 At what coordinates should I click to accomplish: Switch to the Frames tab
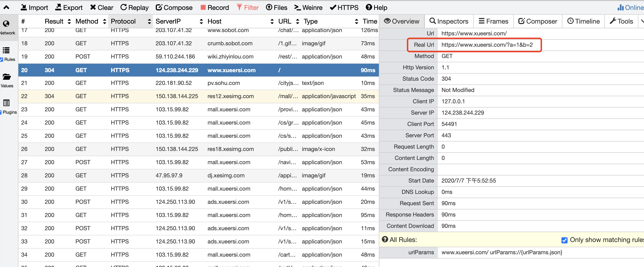pos(493,21)
